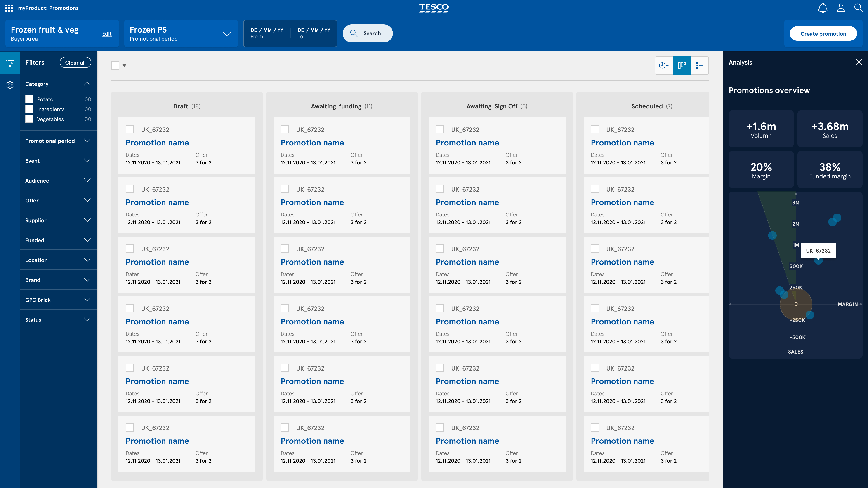Viewport: 868px width, 488px height.
Task: Click the 38% Funded margin tile
Action: click(830, 169)
